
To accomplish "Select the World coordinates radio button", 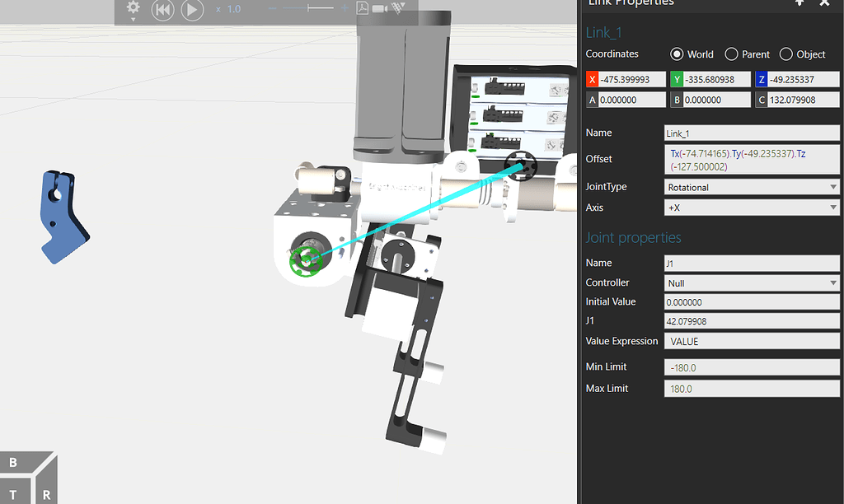I will click(678, 54).
